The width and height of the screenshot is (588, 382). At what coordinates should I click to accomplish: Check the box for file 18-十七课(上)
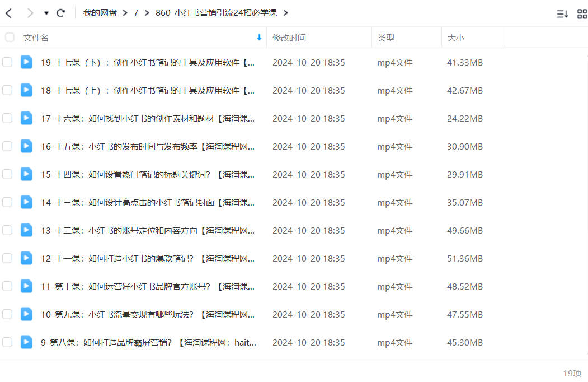7,90
